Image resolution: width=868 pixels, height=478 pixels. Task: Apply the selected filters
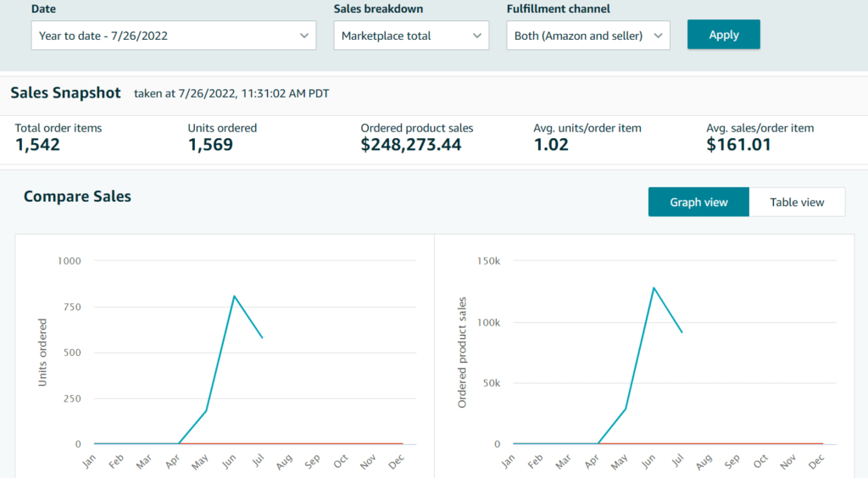pos(724,35)
